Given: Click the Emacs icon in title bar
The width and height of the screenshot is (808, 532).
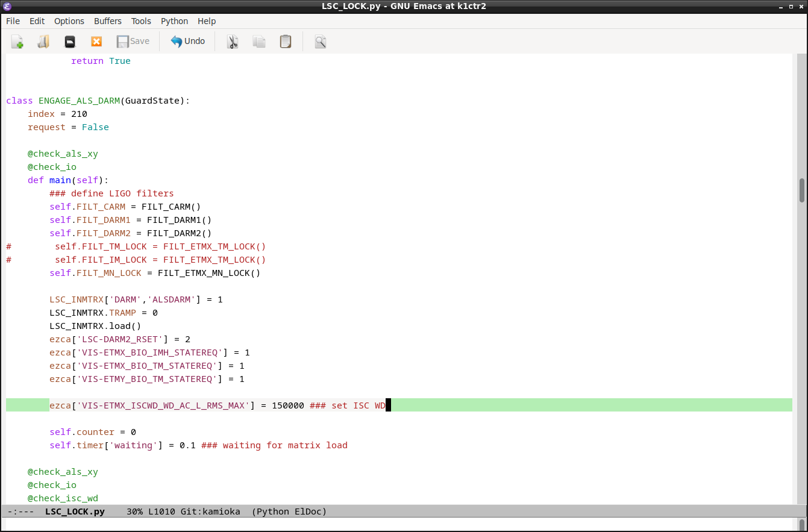Looking at the screenshot, I should (7, 7).
